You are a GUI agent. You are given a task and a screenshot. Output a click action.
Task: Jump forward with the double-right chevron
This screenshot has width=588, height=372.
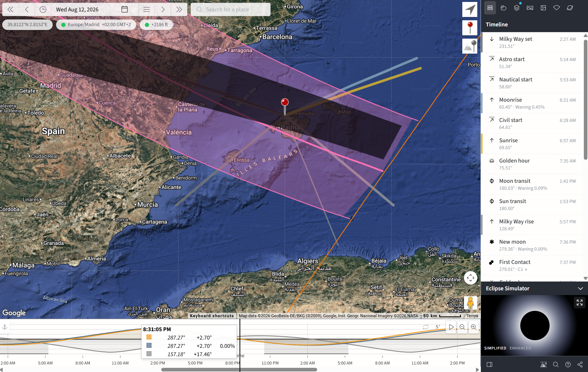[x=179, y=9]
